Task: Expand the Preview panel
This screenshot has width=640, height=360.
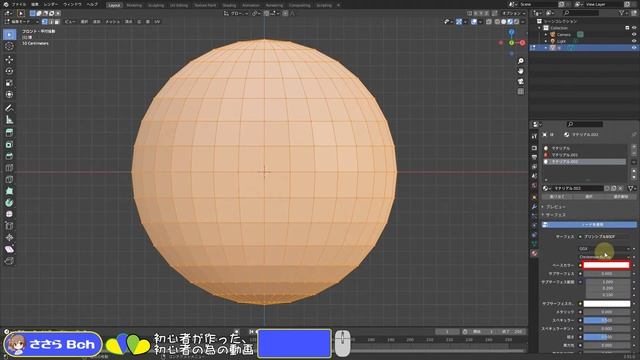Action: click(x=554, y=207)
